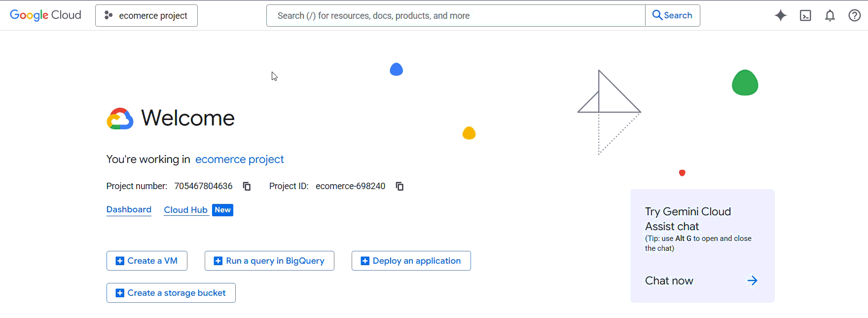The image size is (868, 318).
Task: Choose Deploy an application
Action: tap(411, 261)
